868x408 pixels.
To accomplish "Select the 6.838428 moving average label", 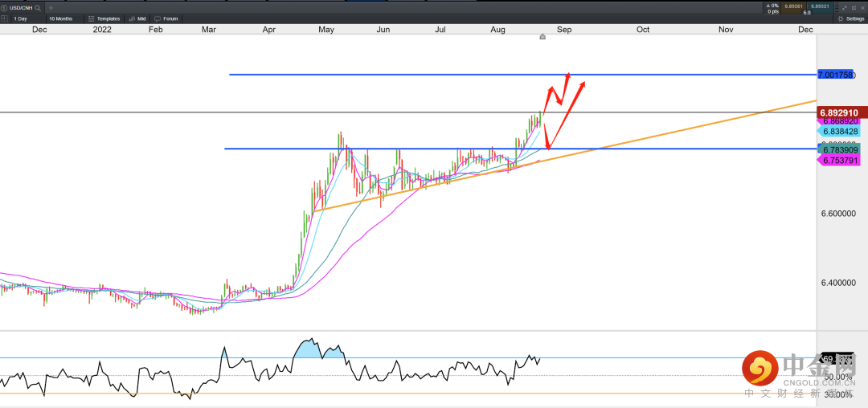I will [840, 132].
